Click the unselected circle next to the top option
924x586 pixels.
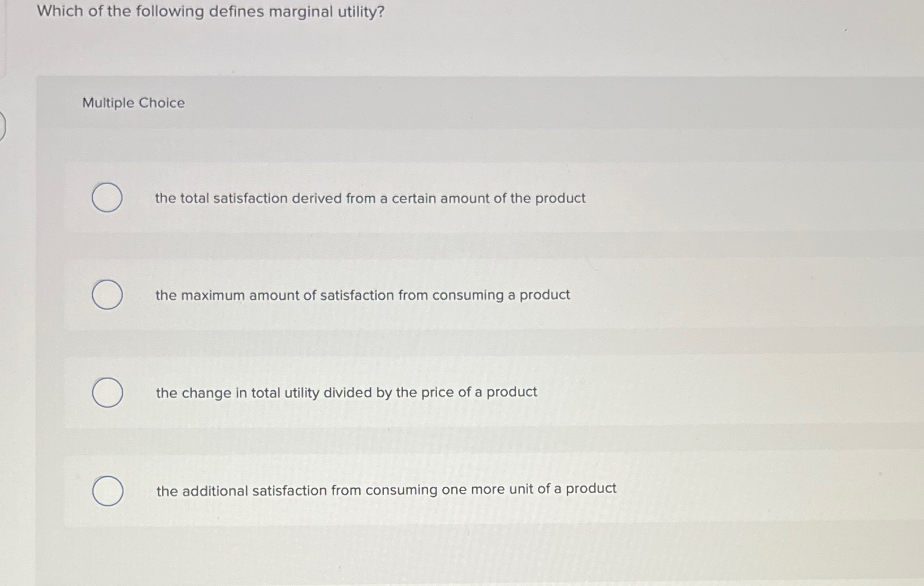click(x=107, y=199)
